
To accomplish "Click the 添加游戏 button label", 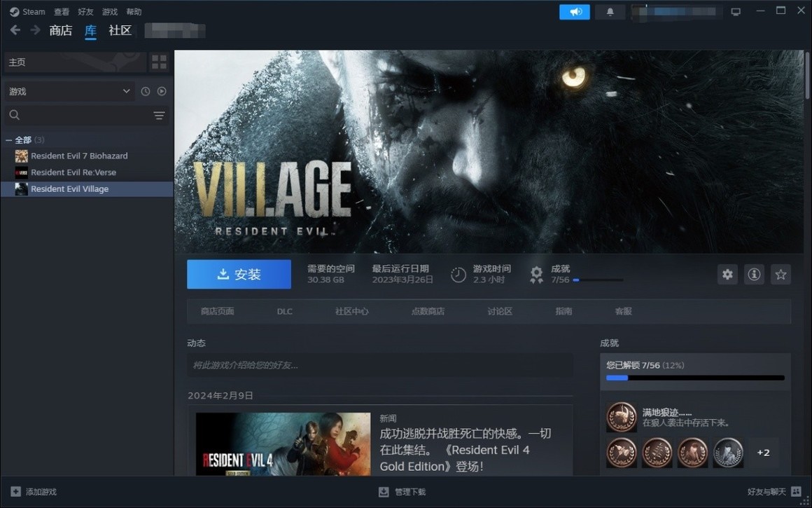I will tap(41, 491).
